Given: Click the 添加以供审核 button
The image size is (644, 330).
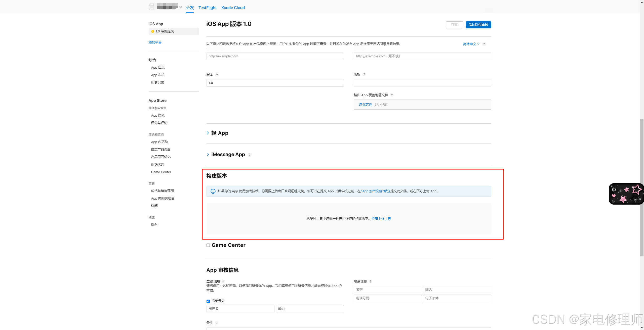Looking at the screenshot, I should (x=478, y=25).
